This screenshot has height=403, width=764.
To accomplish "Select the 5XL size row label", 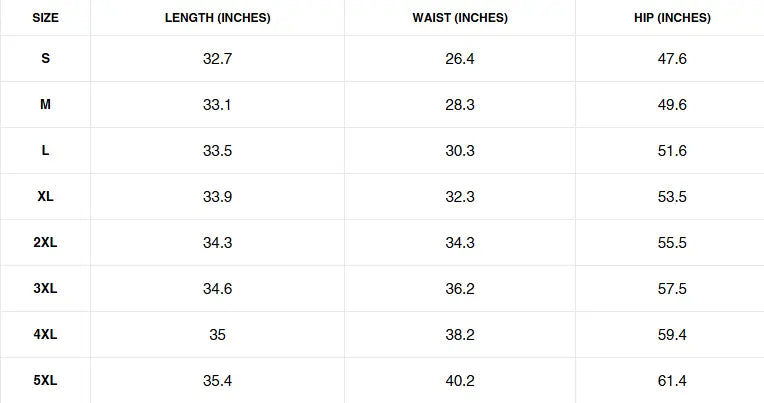I will pyautogui.click(x=45, y=381).
